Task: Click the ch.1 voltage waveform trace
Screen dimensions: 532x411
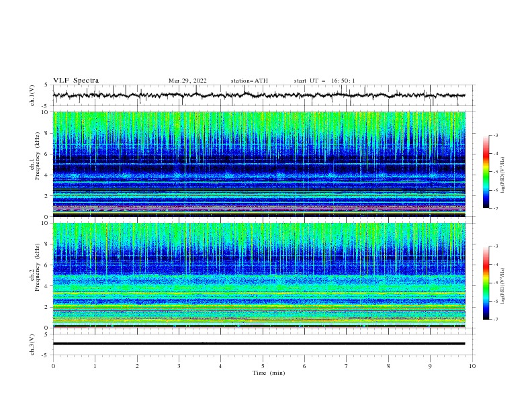Action: [x=259, y=95]
